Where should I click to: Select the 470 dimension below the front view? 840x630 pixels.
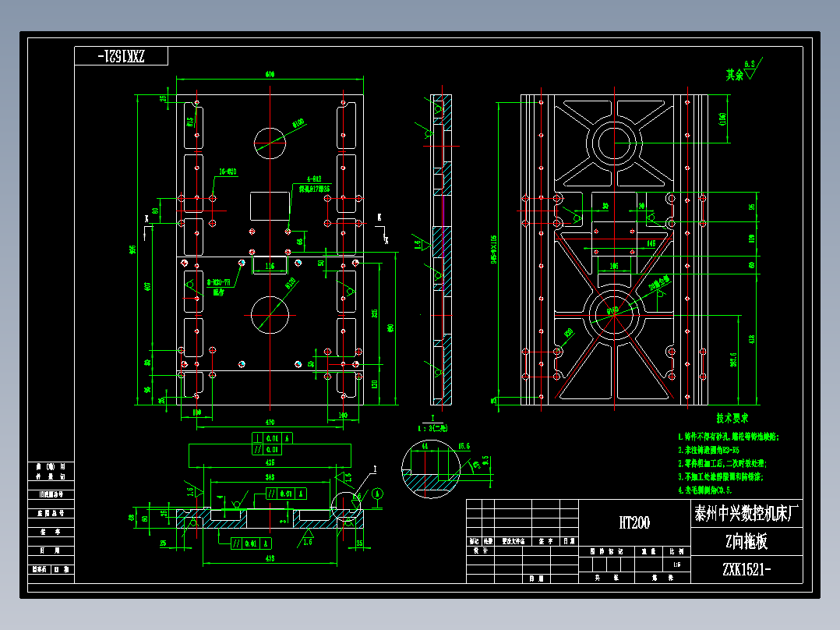tap(270, 423)
